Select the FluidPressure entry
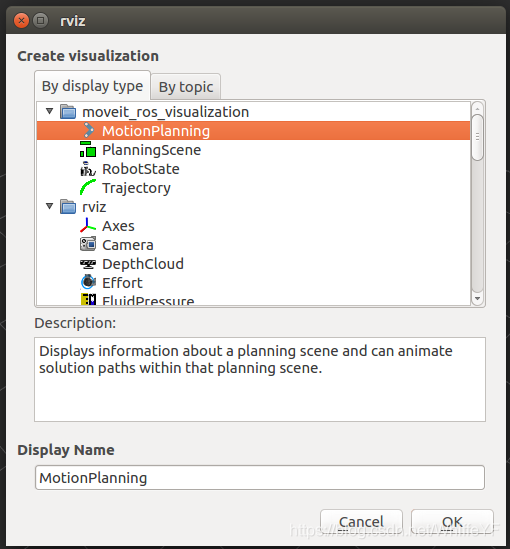This screenshot has height=549, width=510. 148,300
